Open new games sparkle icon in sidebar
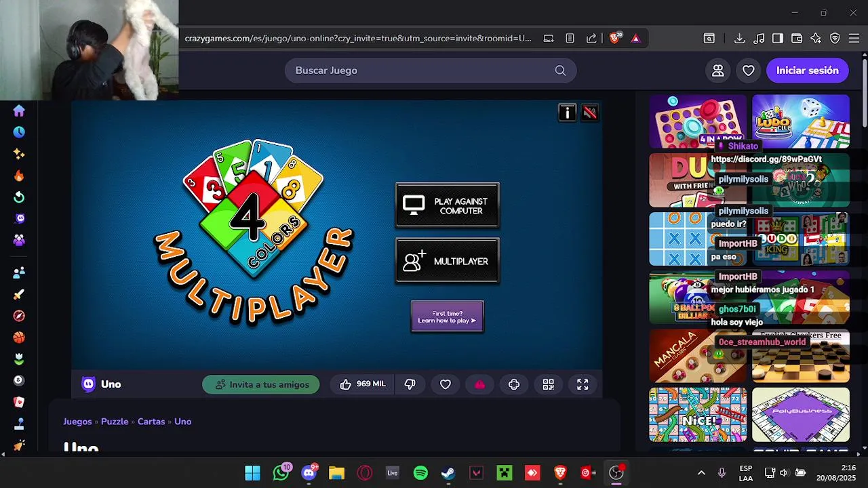The height and width of the screenshot is (488, 868). pyautogui.click(x=19, y=154)
